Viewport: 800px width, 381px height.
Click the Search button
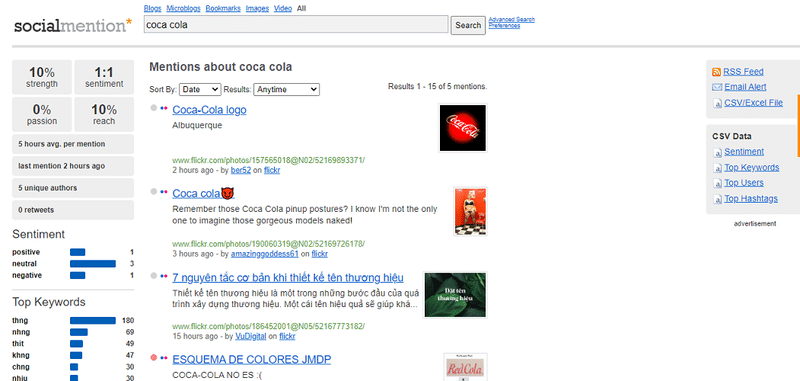click(468, 25)
